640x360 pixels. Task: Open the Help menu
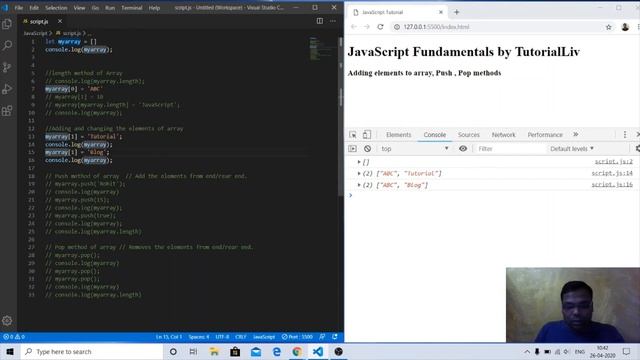(x=154, y=8)
